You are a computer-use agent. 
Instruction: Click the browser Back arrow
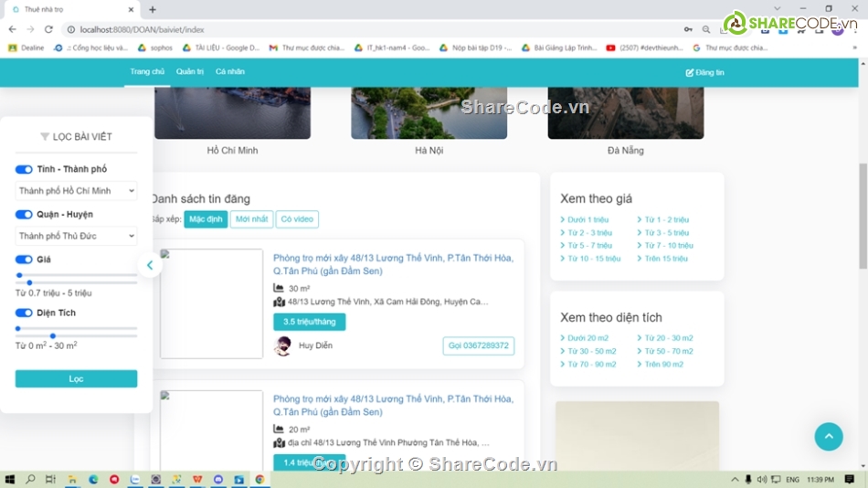[x=12, y=29]
